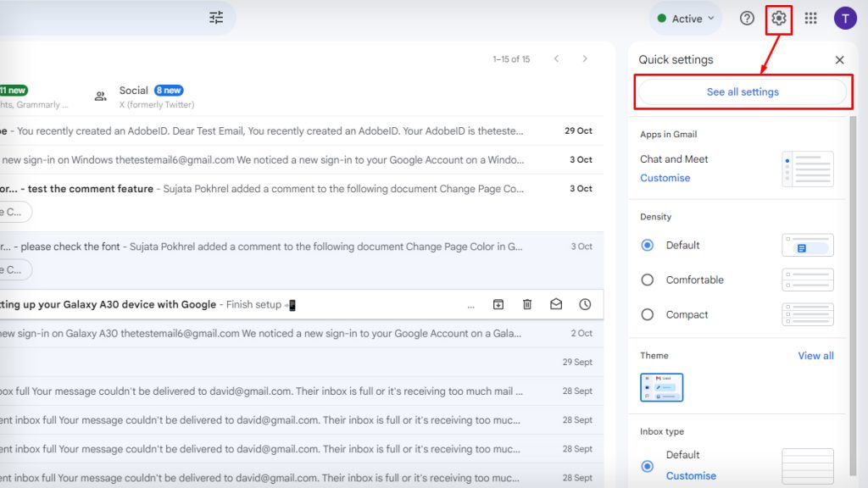Select Comfortable density option
This screenshot has width=868, height=488.
(647, 280)
